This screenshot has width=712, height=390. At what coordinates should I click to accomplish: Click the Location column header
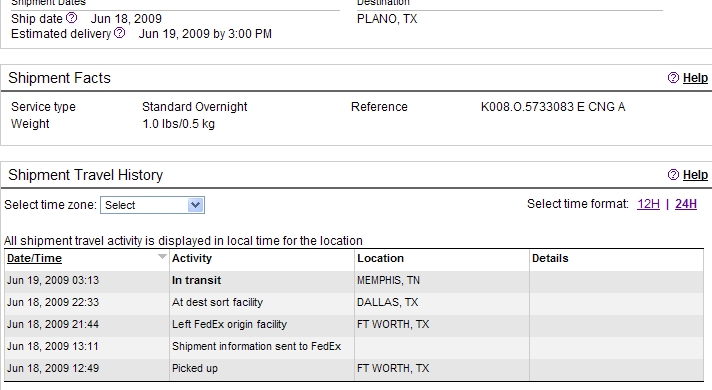pos(381,258)
